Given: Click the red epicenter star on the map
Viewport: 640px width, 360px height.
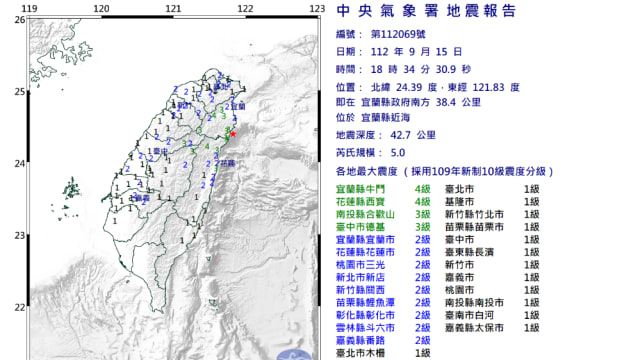Looking at the screenshot, I should (x=233, y=134).
